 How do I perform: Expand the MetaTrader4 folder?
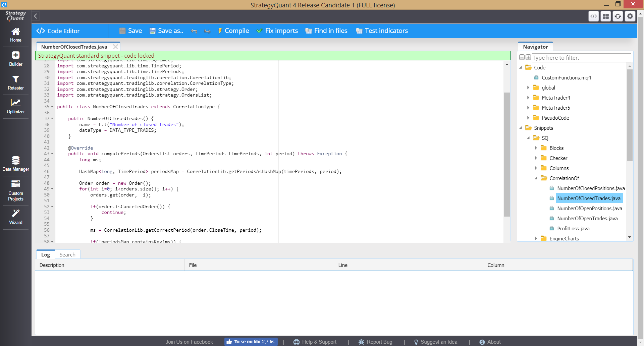[x=528, y=98]
